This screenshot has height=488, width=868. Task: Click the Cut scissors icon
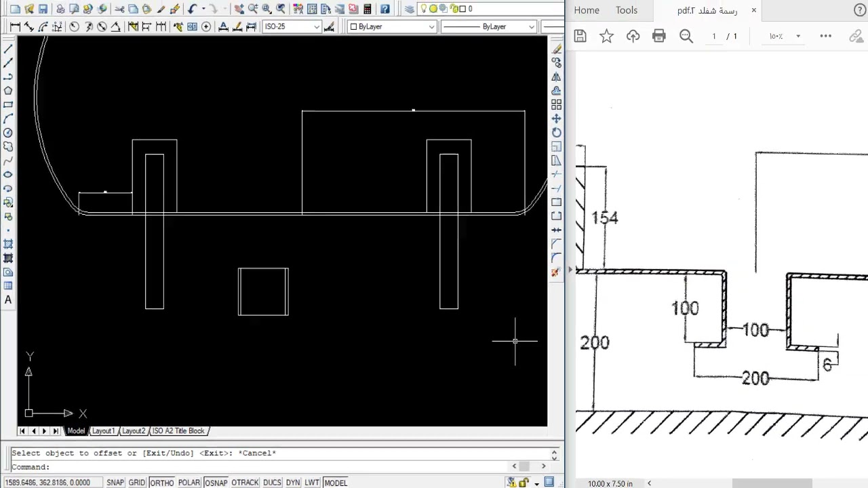point(119,9)
